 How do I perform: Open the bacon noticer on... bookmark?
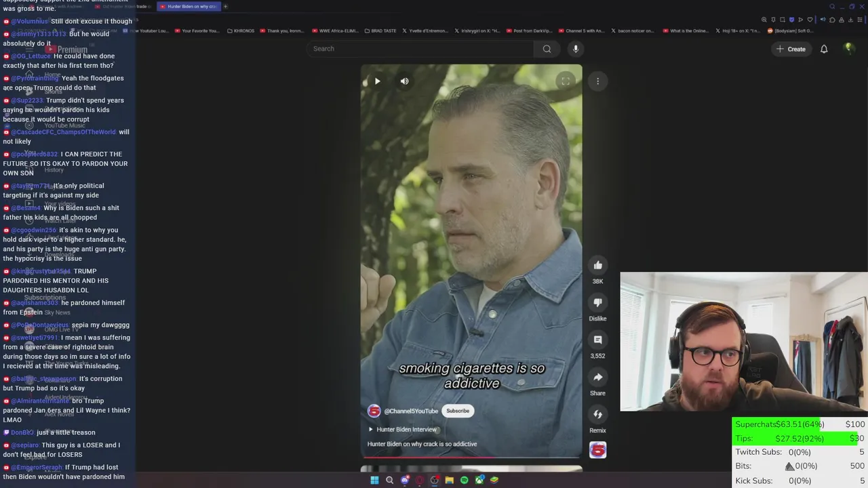click(633, 30)
